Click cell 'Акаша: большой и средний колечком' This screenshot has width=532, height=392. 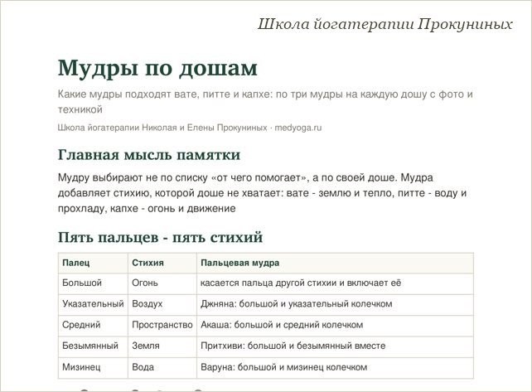[x=335, y=327]
